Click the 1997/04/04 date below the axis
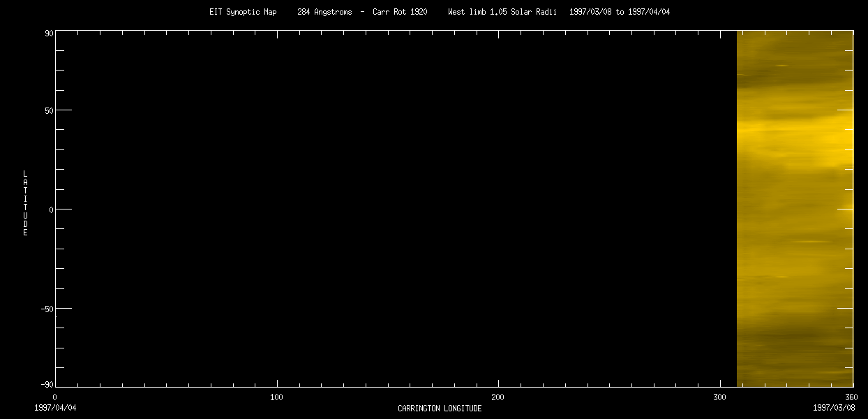Screen dimensions: 868x419 55,407
